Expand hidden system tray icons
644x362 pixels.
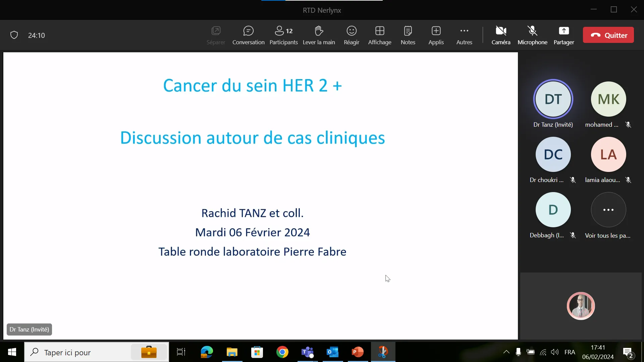coord(506,352)
